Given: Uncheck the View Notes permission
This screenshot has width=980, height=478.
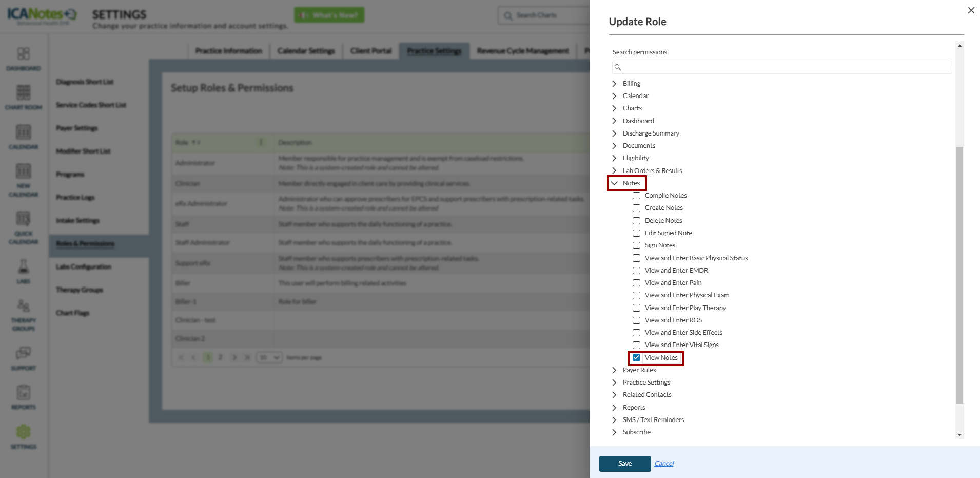Looking at the screenshot, I should point(636,358).
